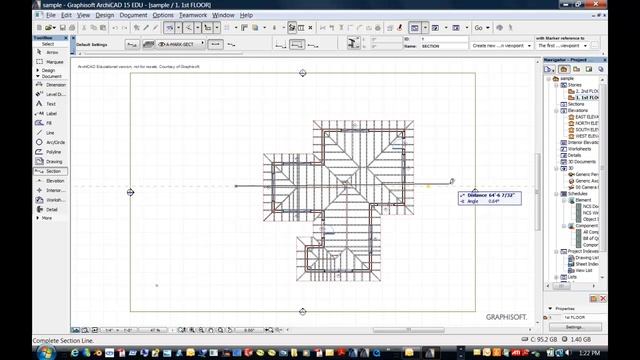Activate the Section tool
This screenshot has height=360, width=640.
coord(51,171)
